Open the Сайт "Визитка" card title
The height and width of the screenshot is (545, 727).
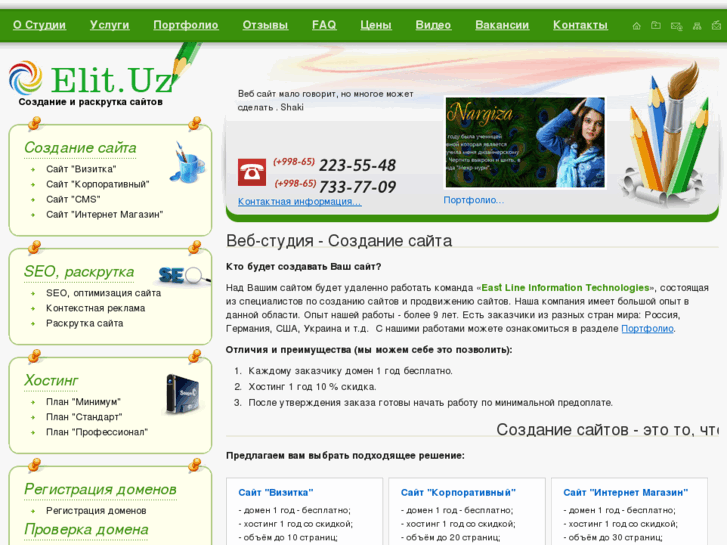click(x=276, y=493)
